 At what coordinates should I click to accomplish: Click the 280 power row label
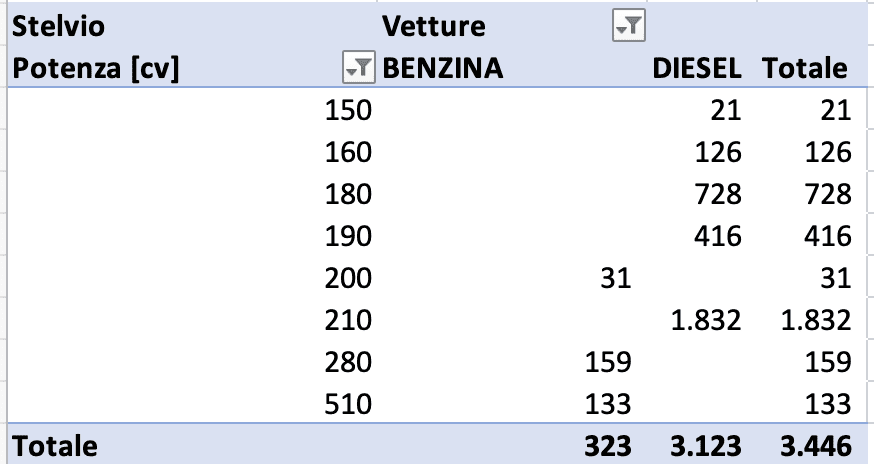349,362
